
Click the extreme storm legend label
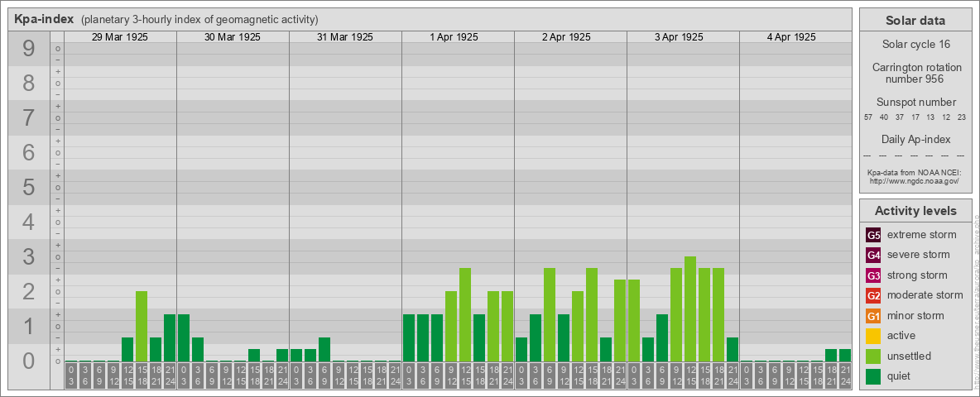922,235
